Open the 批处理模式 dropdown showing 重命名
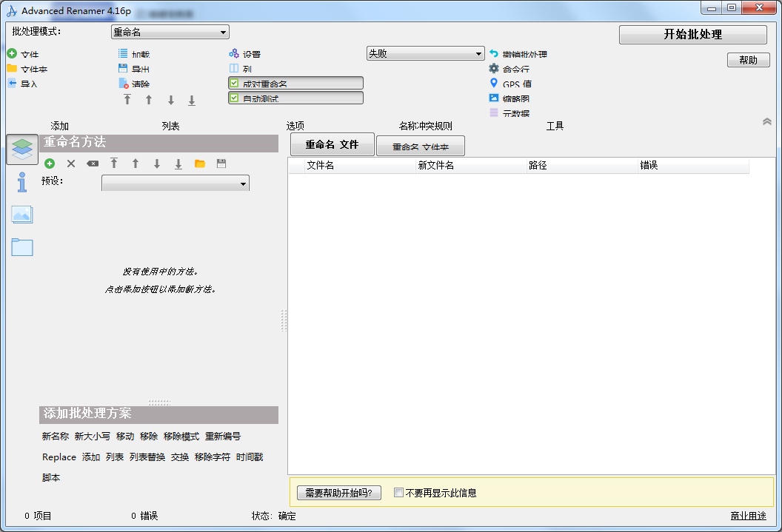The image size is (782, 532). (170, 32)
